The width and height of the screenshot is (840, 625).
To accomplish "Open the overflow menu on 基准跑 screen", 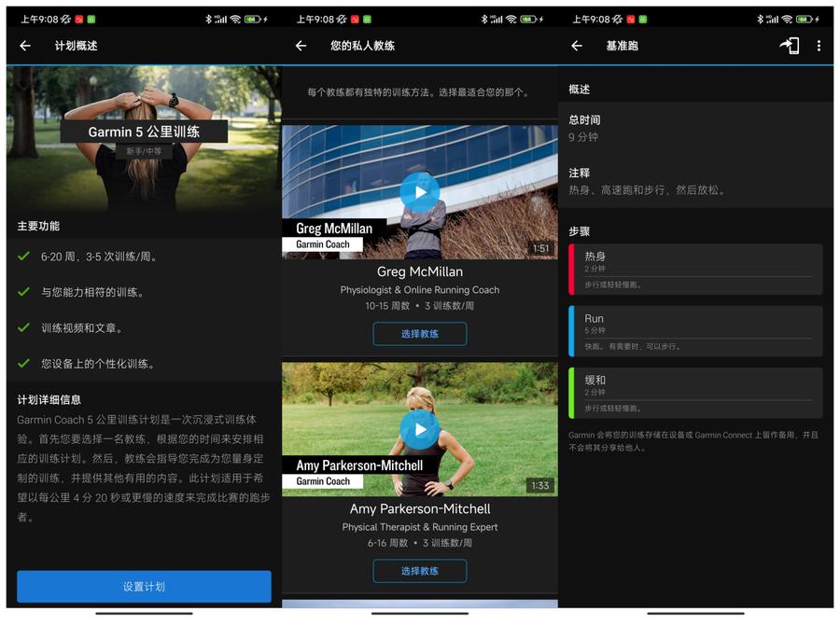I will point(819,45).
